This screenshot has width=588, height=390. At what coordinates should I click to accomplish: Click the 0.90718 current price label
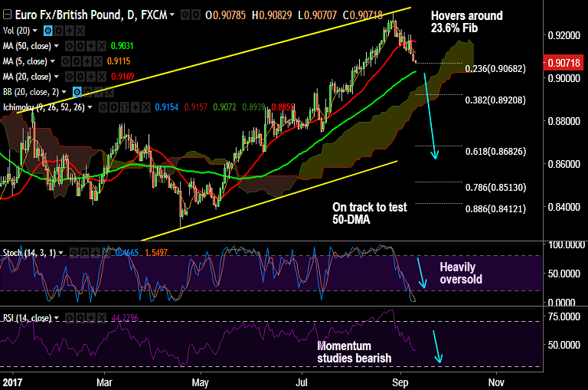tap(563, 62)
